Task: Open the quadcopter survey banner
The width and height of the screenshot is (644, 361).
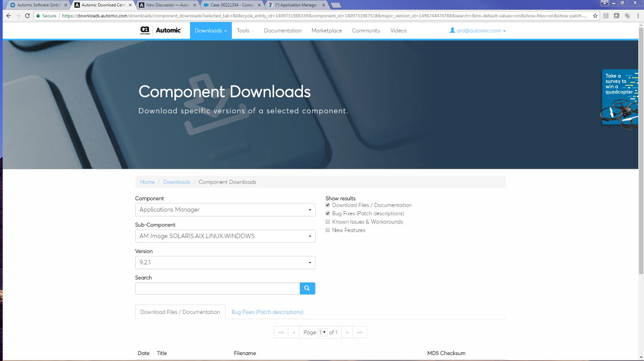Action: pyautogui.click(x=620, y=99)
